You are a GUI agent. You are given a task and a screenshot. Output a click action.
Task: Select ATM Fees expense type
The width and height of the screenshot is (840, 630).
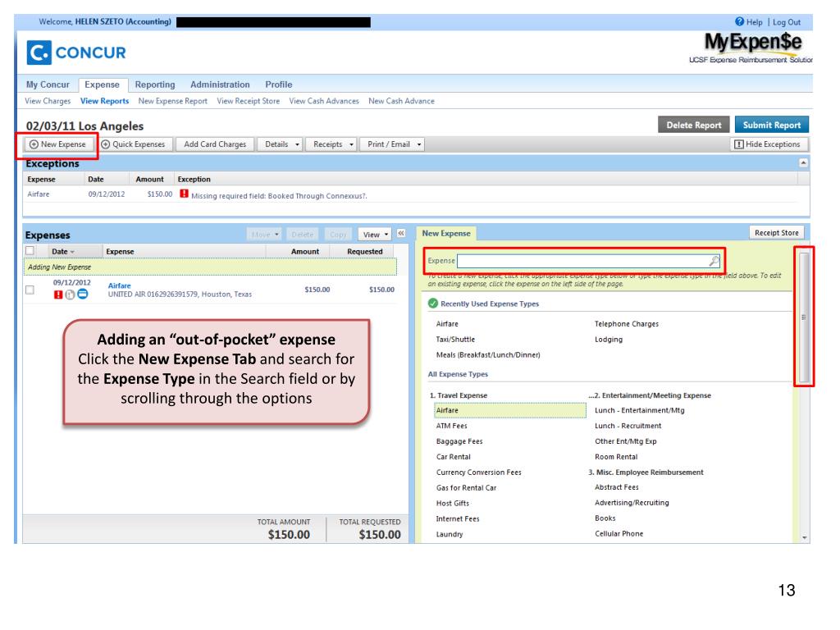pos(452,426)
